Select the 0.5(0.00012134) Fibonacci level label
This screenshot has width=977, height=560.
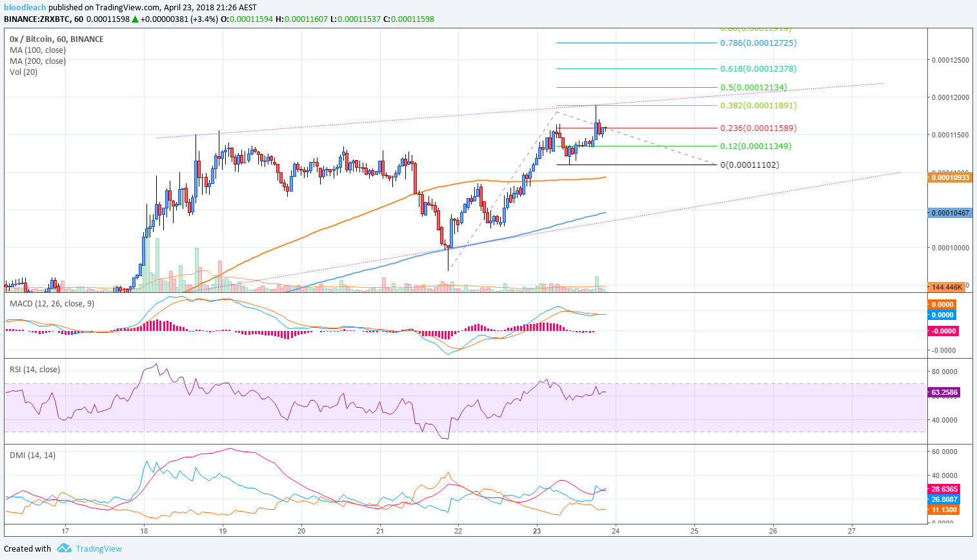[754, 87]
